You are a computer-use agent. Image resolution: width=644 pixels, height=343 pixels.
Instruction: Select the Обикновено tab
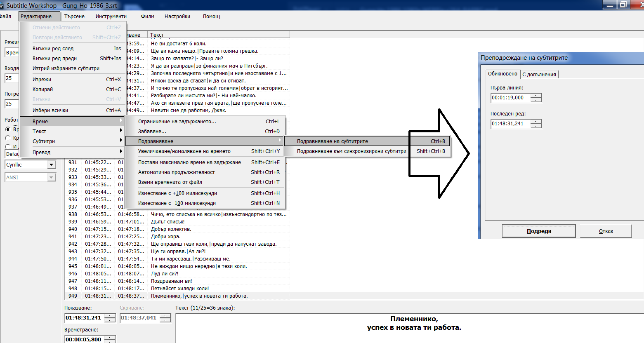502,74
